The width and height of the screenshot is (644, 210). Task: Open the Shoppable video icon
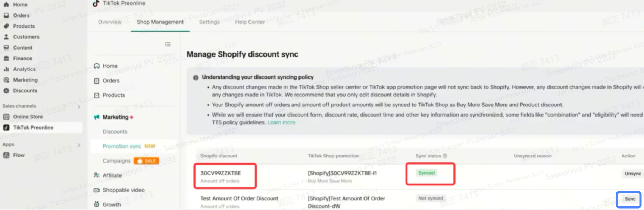[97, 190]
